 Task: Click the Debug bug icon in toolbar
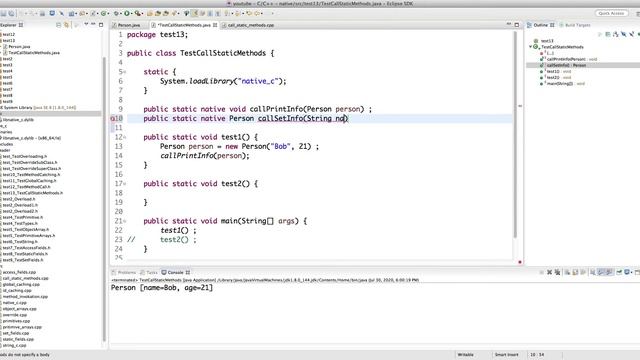click(x=116, y=13)
